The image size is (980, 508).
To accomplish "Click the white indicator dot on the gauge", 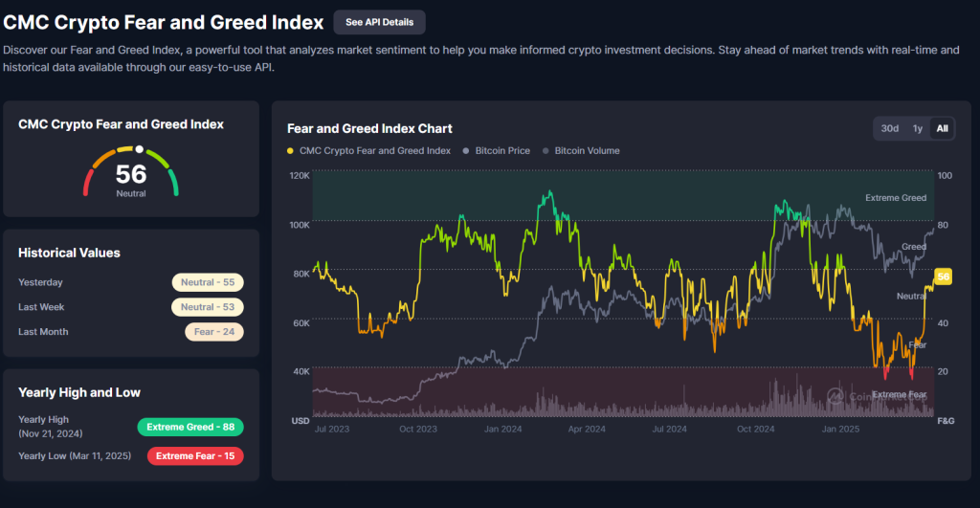I will pos(140,149).
